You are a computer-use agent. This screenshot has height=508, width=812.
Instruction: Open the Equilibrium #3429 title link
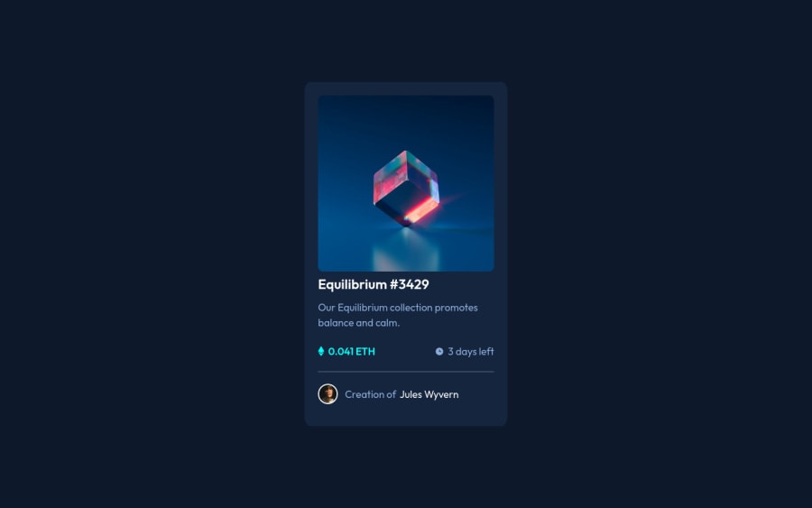tap(374, 284)
